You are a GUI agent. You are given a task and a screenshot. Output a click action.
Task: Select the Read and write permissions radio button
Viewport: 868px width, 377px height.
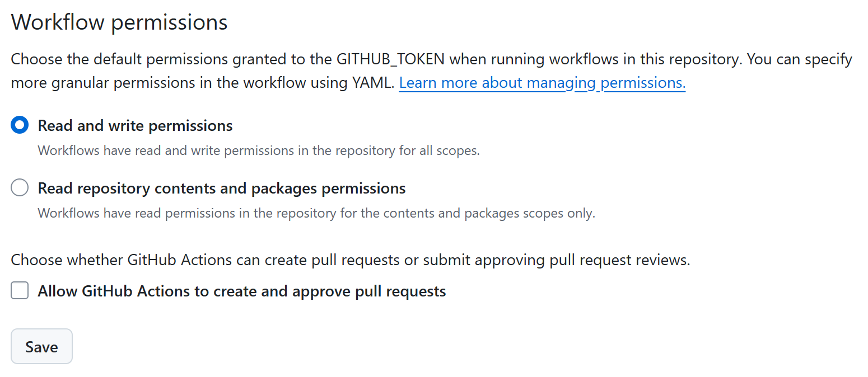click(20, 126)
